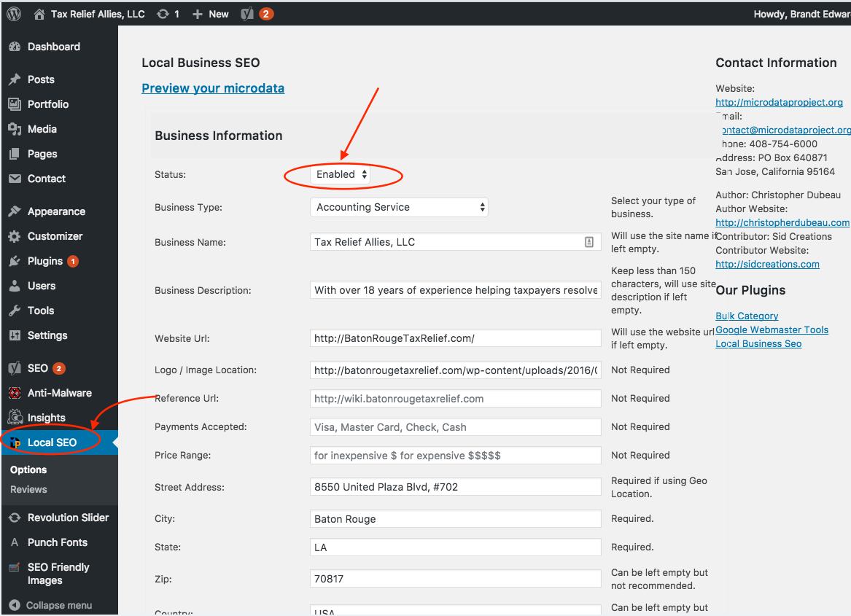
Task: Click the Plugins update count badge
Action: (x=73, y=262)
